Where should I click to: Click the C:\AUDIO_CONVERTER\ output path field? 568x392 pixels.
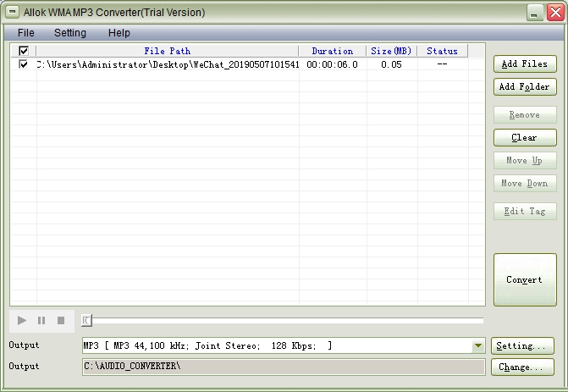pos(284,367)
